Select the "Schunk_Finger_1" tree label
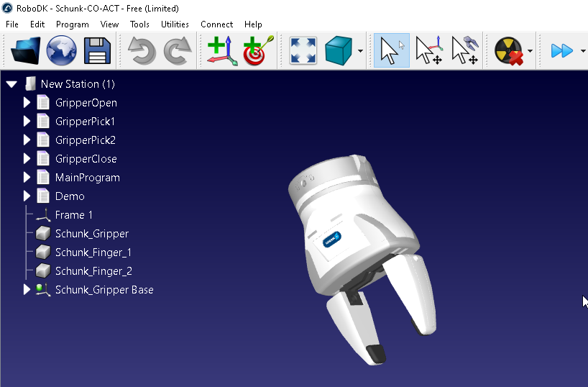Viewport: 588px width, 387px height. click(93, 252)
